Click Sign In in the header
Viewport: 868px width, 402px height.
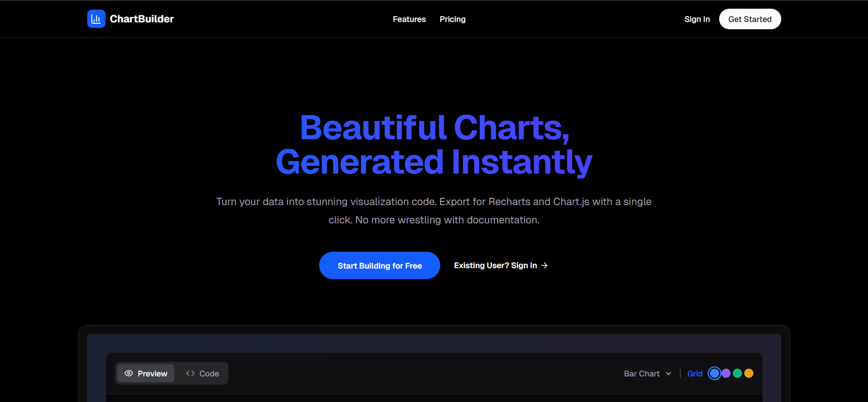pyautogui.click(x=697, y=19)
